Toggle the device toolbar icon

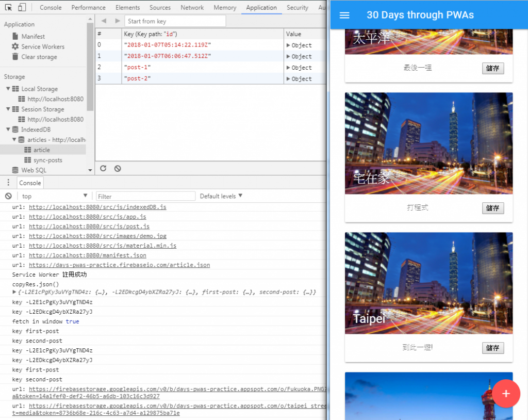tap(22, 7)
